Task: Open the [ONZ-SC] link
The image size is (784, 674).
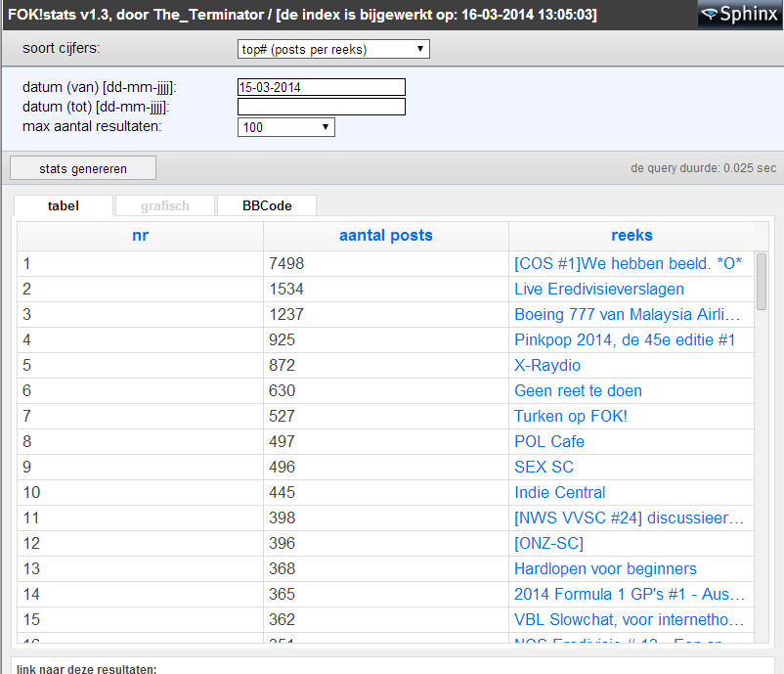Action: (x=549, y=543)
